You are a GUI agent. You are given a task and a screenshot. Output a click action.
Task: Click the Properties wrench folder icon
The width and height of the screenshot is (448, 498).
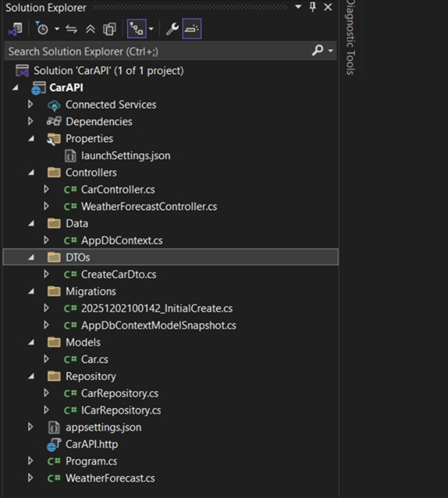tap(54, 139)
